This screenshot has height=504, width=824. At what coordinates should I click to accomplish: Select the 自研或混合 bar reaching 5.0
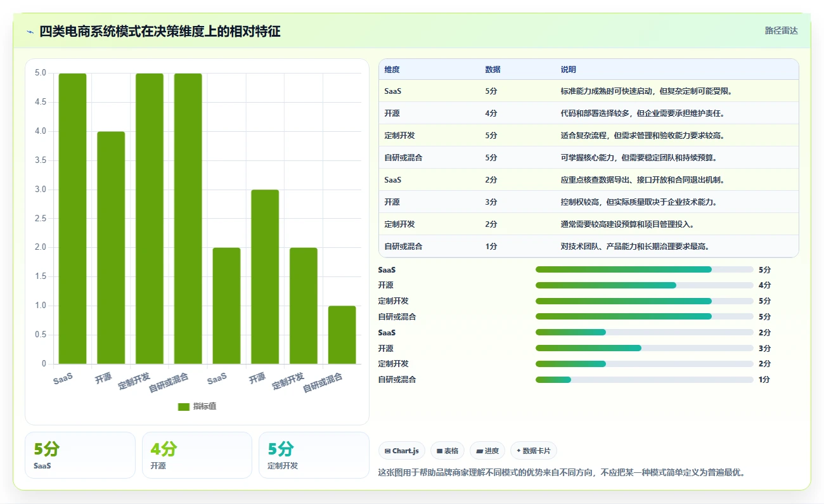(188, 219)
